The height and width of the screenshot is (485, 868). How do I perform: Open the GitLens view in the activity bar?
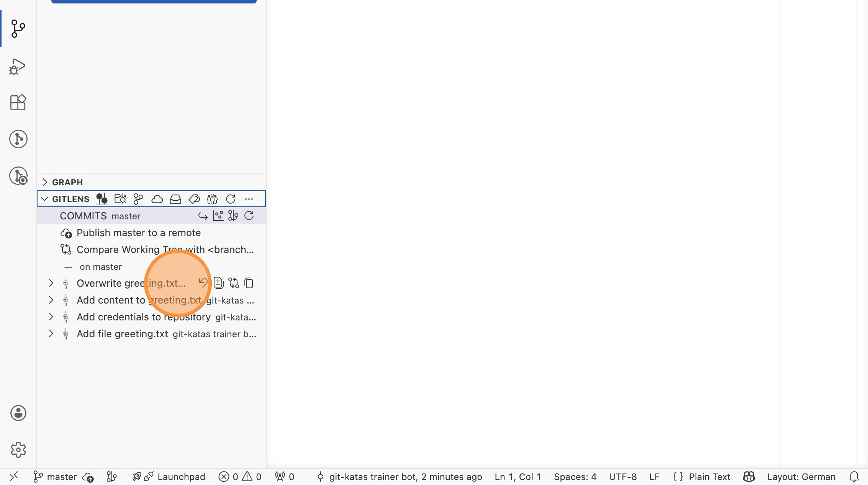[x=18, y=139]
